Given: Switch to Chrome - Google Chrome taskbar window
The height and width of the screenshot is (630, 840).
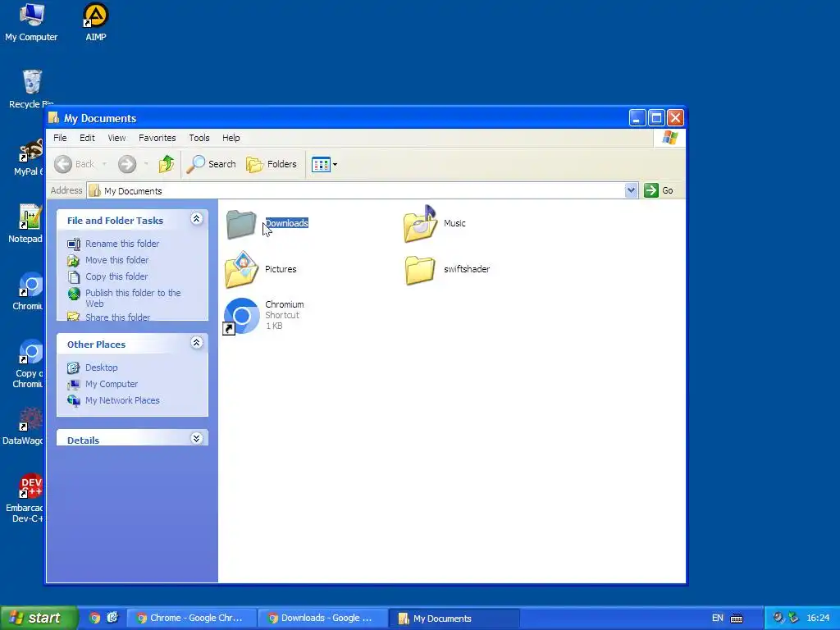Looking at the screenshot, I should click(x=191, y=619).
